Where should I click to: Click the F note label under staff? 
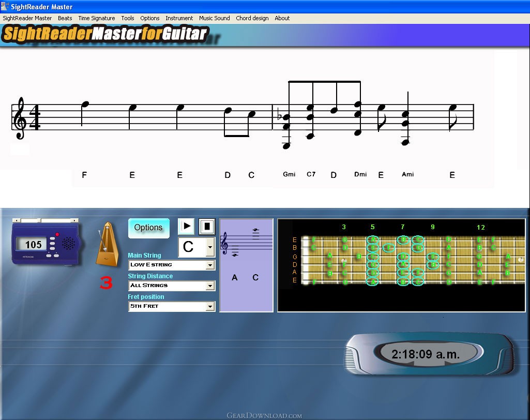pyautogui.click(x=84, y=175)
